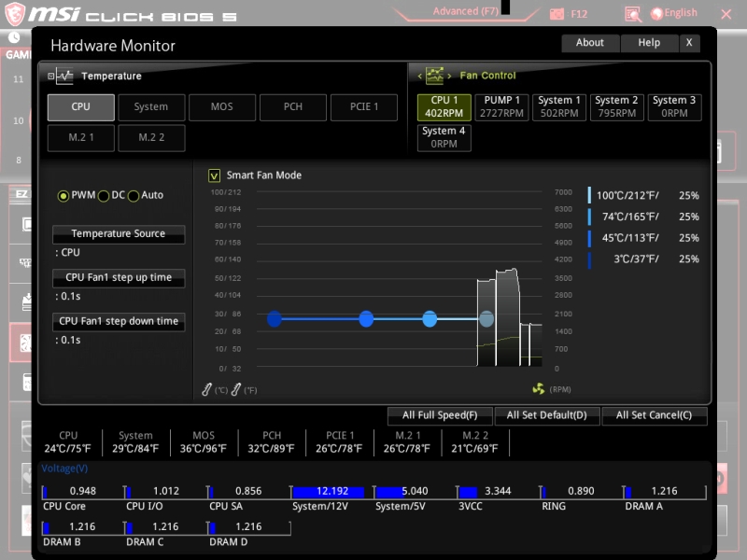Click the darkest blue fan curve point
Image resolution: width=747 pixels, height=560 pixels.
click(x=275, y=319)
